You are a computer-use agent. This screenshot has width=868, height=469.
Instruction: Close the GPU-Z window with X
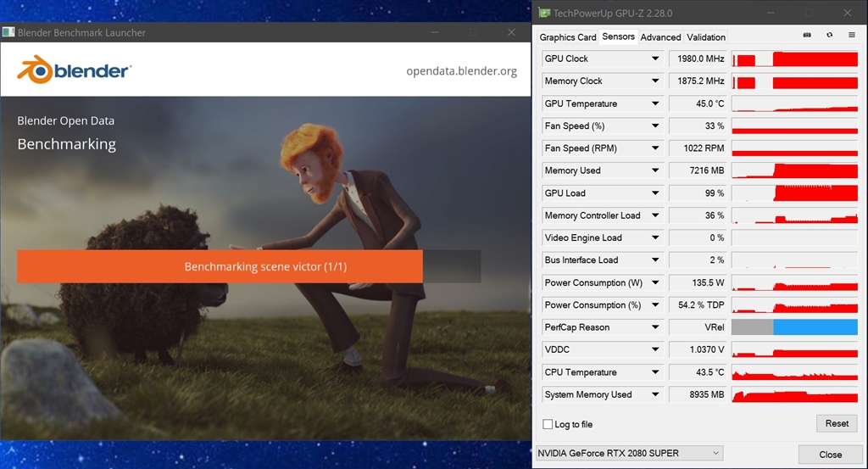click(x=848, y=13)
